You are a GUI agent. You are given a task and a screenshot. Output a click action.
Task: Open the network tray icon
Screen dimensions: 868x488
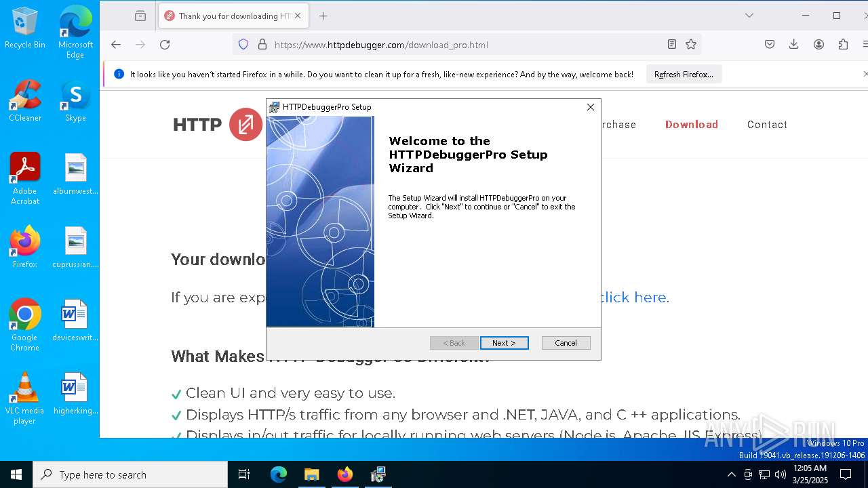[764, 474]
